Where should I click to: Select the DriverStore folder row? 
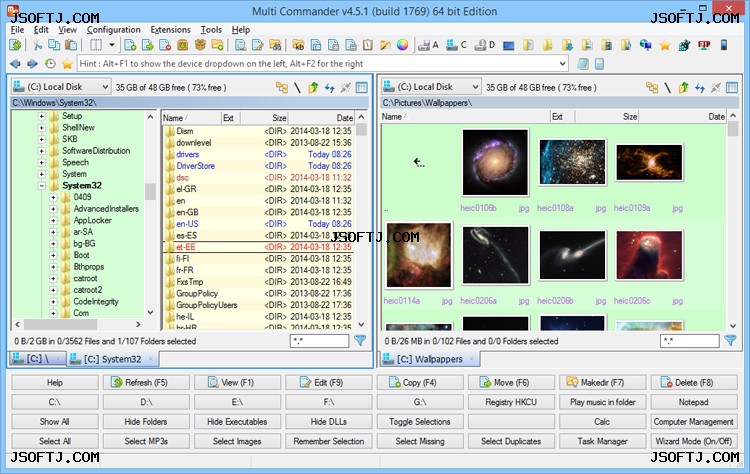pos(258,166)
